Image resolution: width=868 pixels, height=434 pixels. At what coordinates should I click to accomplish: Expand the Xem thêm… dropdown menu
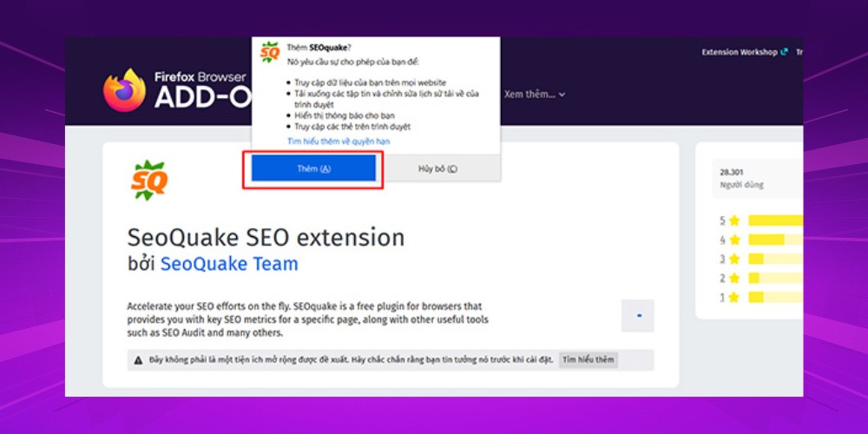click(534, 95)
